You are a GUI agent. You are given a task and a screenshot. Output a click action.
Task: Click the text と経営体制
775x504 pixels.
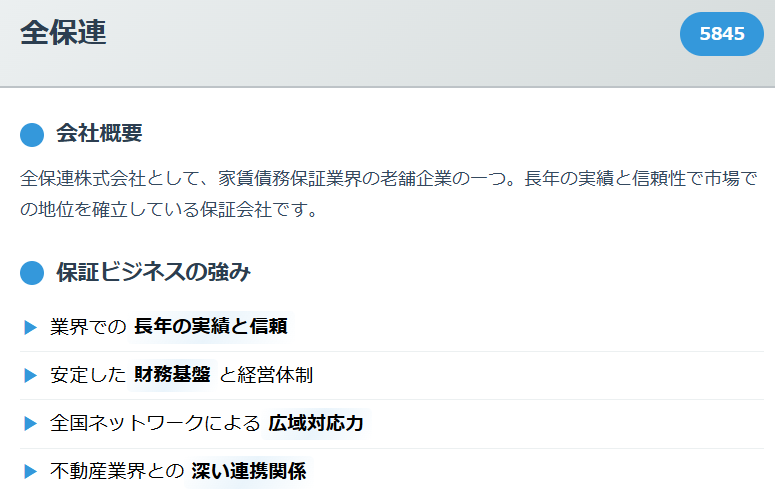[x=266, y=375]
